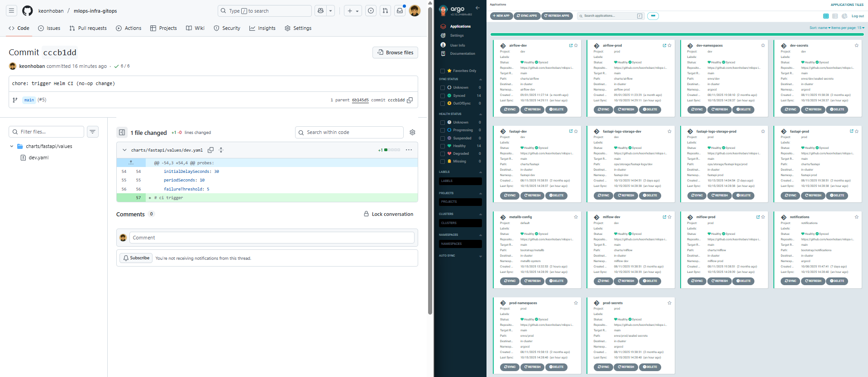Open the GitHub notifications inbox
The image size is (868, 377).
tap(400, 10)
